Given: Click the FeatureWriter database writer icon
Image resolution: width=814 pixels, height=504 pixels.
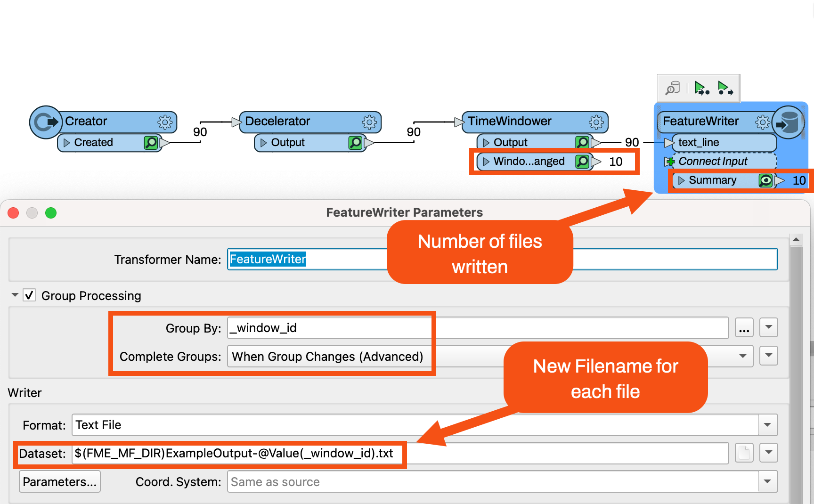Looking at the screenshot, I should (789, 122).
